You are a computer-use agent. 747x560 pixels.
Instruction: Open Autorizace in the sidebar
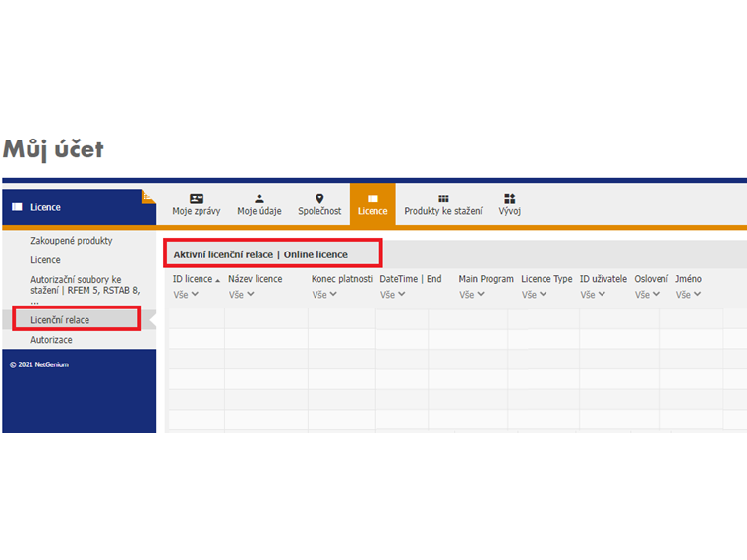(51, 340)
